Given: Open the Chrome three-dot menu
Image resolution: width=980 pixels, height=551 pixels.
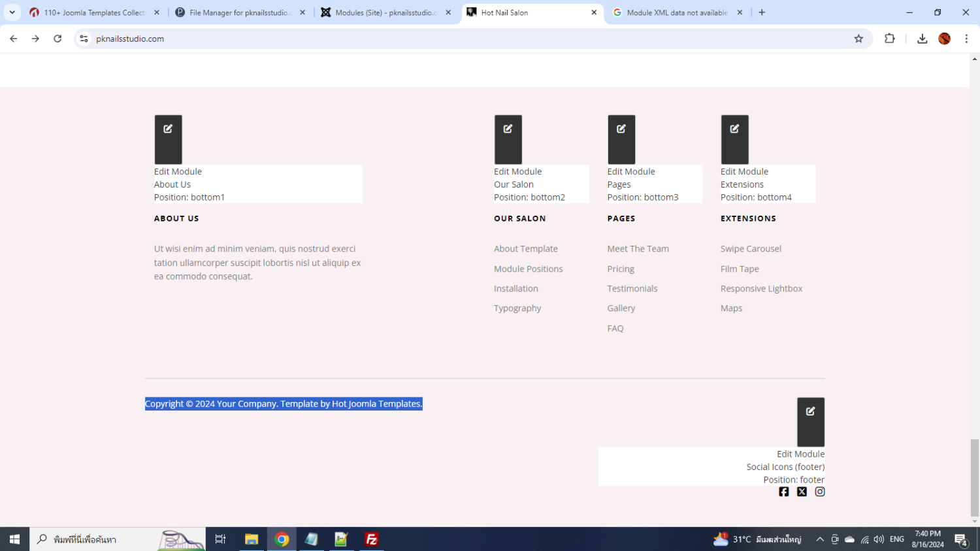Looking at the screenshot, I should [x=966, y=39].
